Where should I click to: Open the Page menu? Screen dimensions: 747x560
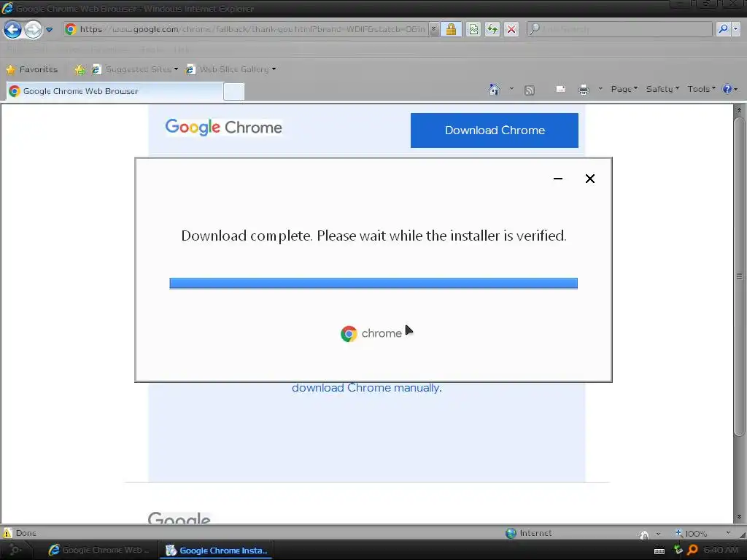point(624,89)
